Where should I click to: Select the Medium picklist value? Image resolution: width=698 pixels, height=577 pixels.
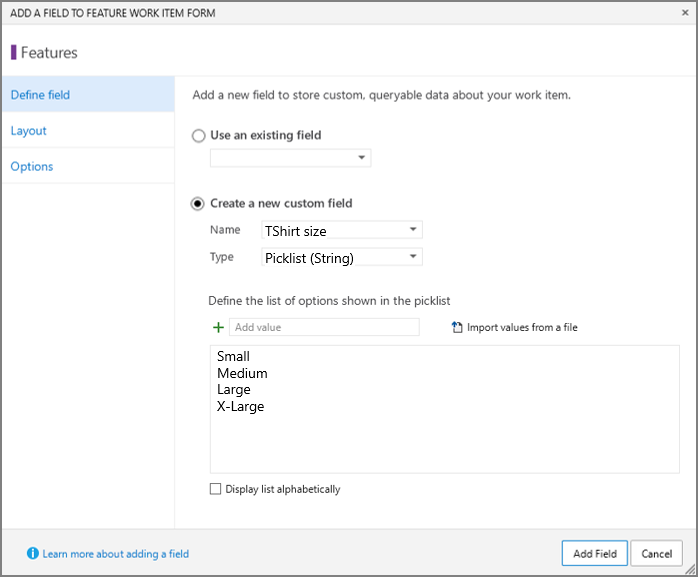point(242,373)
